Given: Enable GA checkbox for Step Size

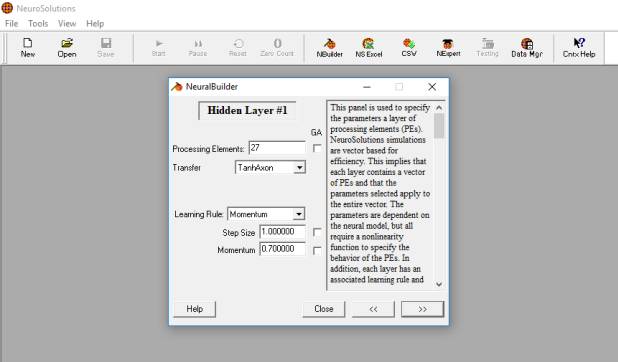Looking at the screenshot, I should [x=317, y=232].
